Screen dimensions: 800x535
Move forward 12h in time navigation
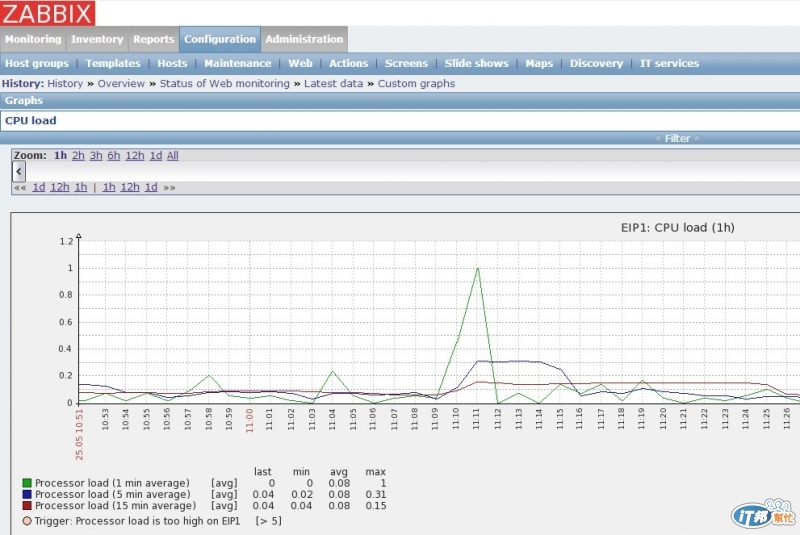130,187
